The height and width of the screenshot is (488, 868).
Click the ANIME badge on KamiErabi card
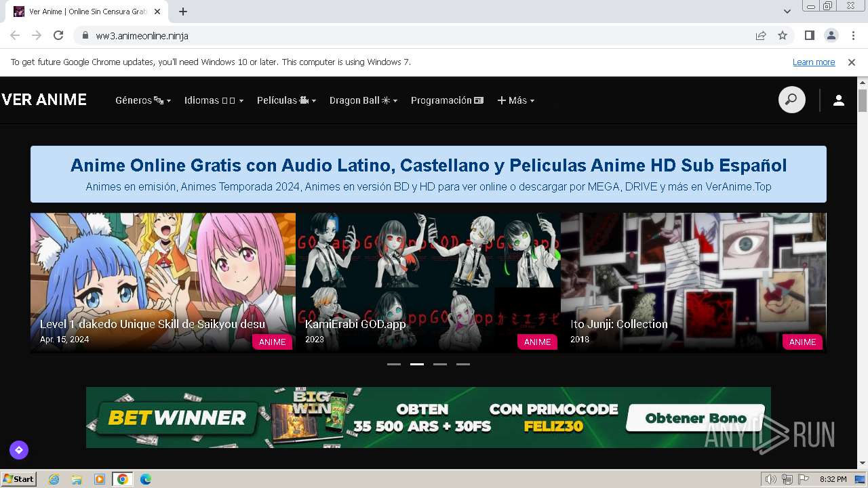click(538, 342)
